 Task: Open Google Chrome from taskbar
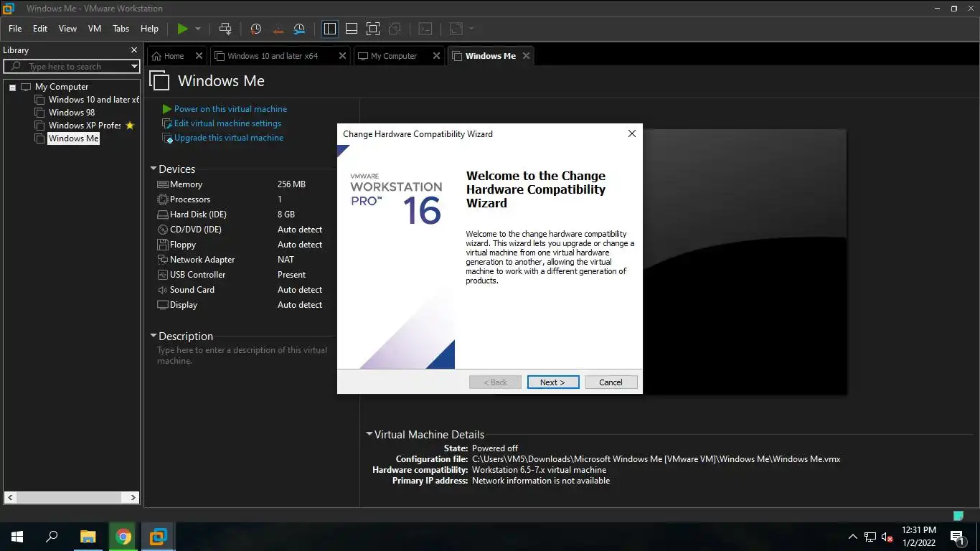coord(123,537)
